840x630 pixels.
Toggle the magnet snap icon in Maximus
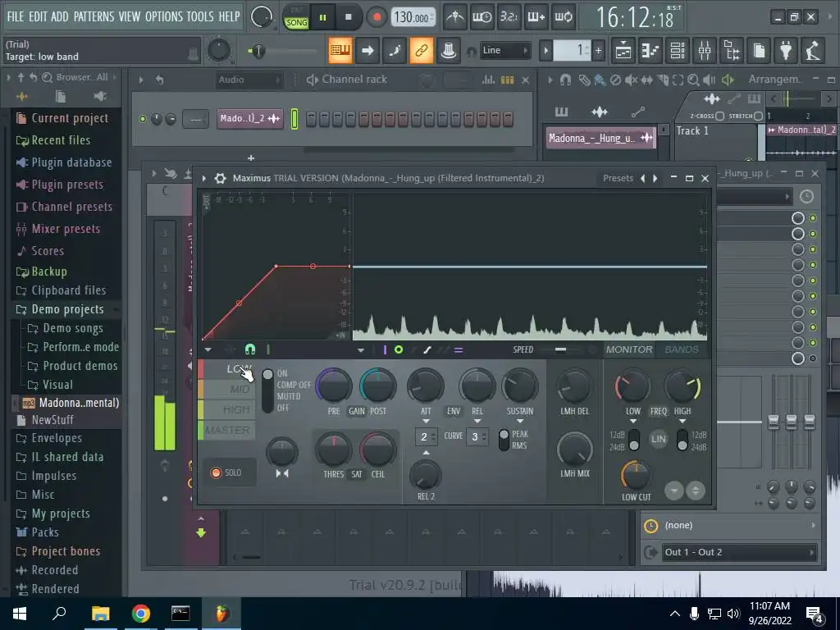point(249,349)
